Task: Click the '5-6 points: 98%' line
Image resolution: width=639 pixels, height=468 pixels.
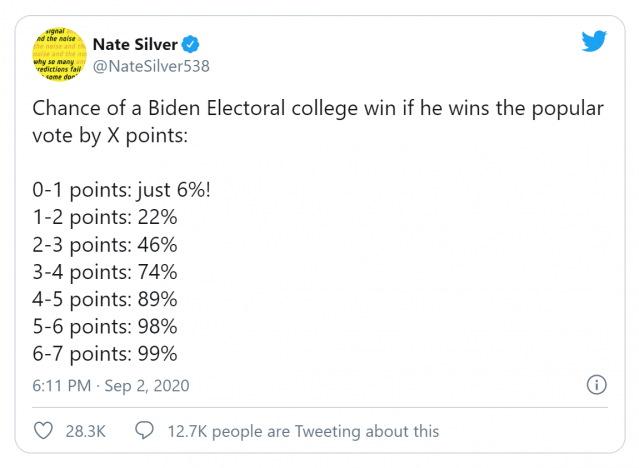Action: click(x=105, y=327)
